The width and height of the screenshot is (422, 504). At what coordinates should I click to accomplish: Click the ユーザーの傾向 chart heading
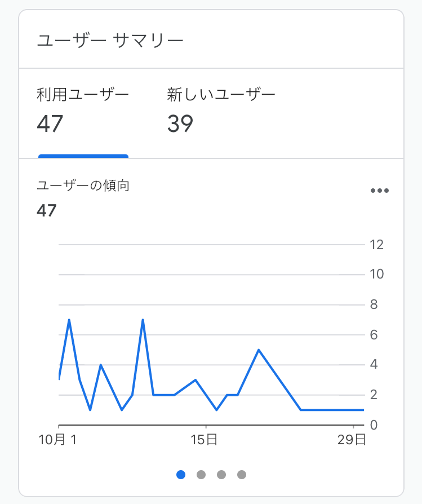83,185
